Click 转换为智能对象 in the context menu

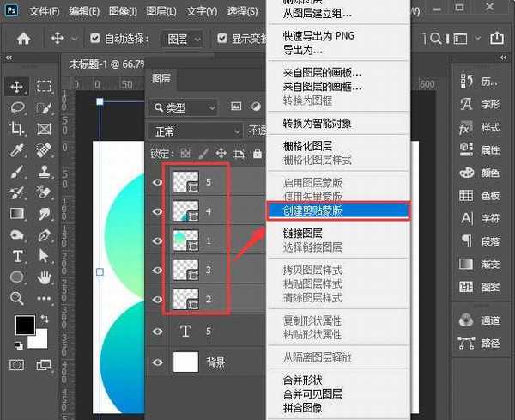(317, 123)
